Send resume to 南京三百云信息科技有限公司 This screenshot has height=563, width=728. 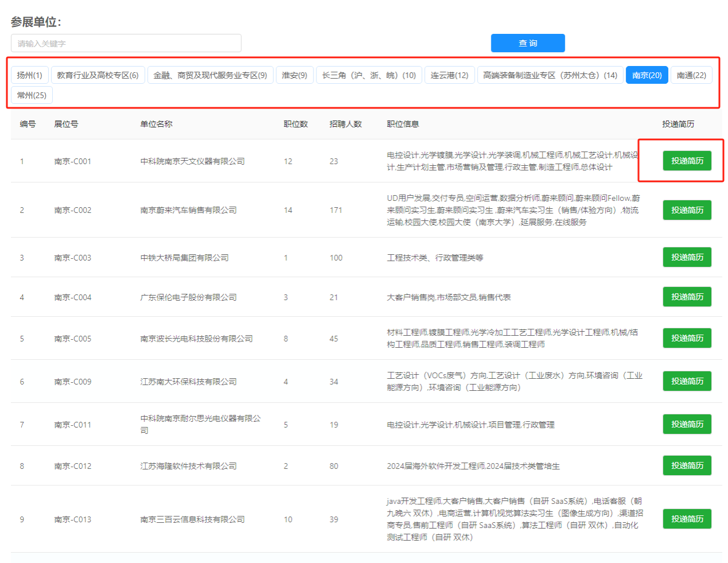687,519
